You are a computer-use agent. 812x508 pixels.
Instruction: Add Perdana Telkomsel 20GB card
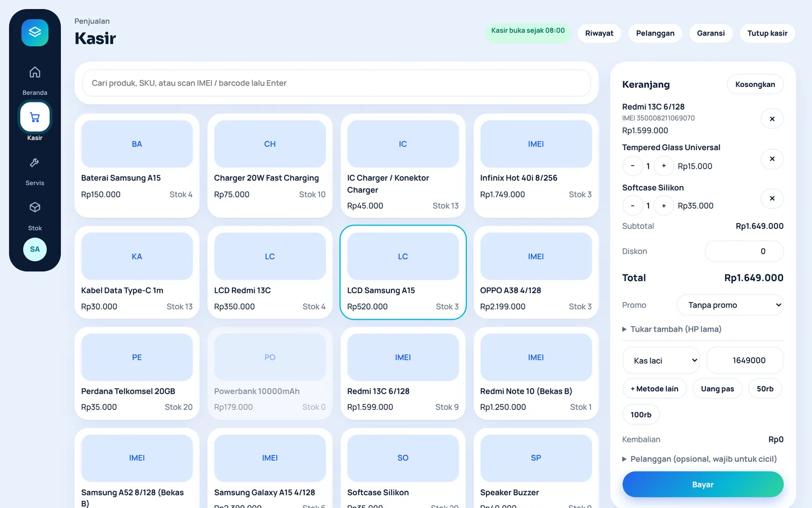[137, 373]
